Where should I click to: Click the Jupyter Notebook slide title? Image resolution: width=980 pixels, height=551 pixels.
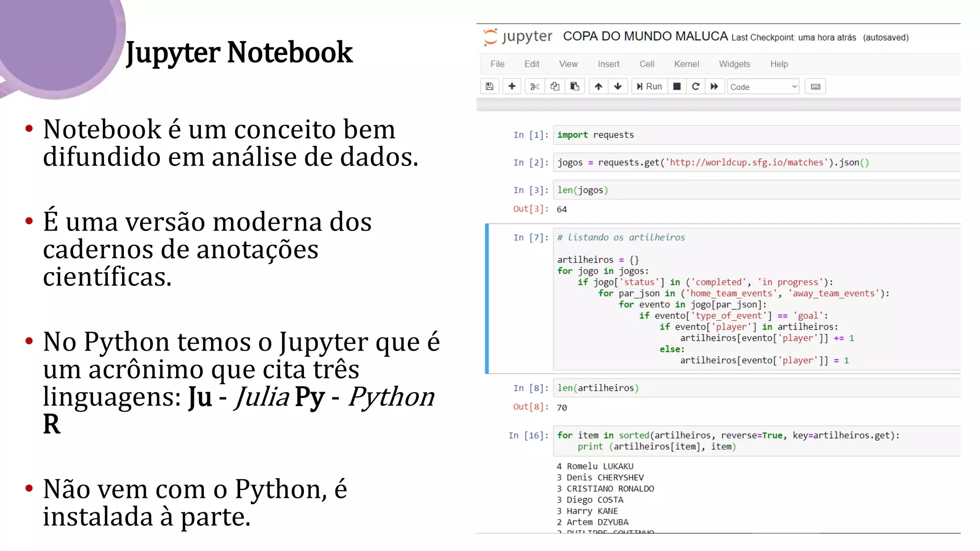[239, 53]
